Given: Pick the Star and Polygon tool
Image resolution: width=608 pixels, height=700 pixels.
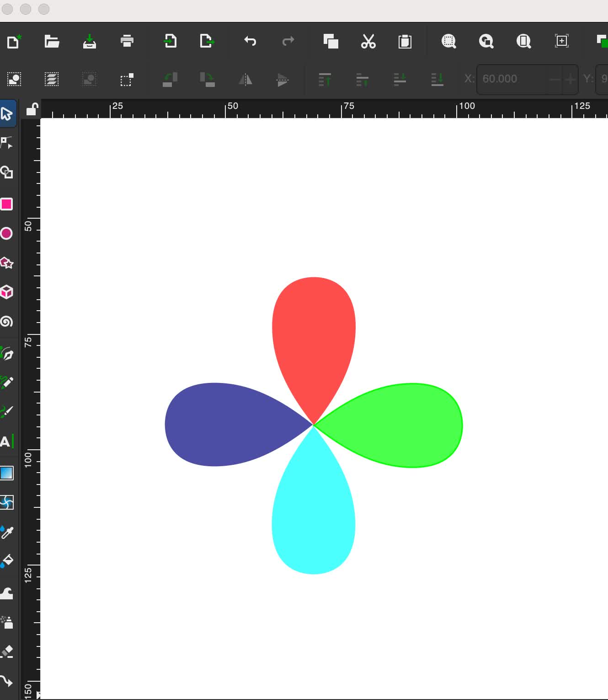Looking at the screenshot, I should tap(6, 263).
